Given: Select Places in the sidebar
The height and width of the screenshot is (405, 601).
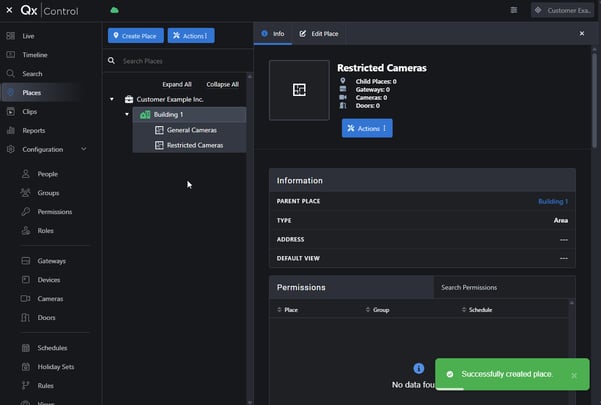Looking at the screenshot, I should [x=31, y=93].
